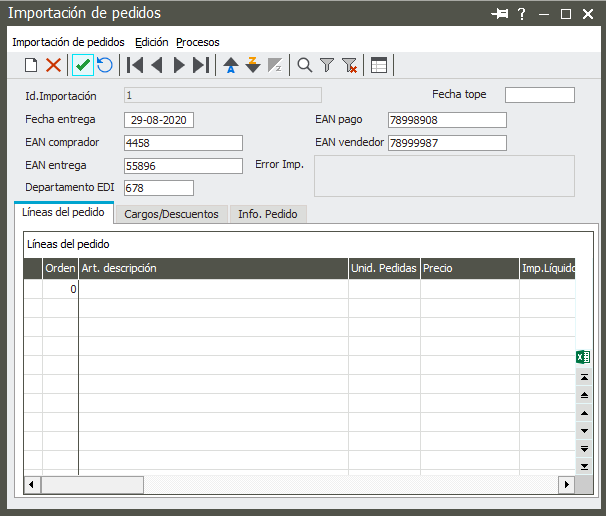Switch to the Cargos/Descuentos tab
606x516 pixels.
click(x=171, y=214)
